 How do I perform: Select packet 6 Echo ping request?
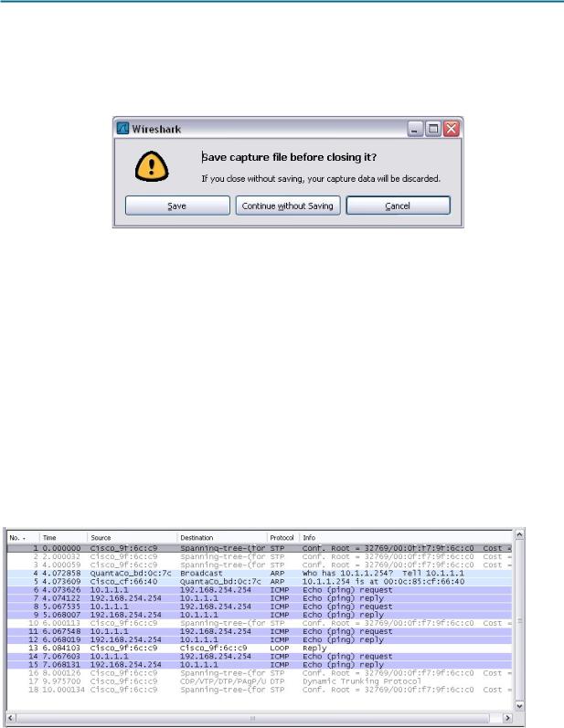(260, 590)
